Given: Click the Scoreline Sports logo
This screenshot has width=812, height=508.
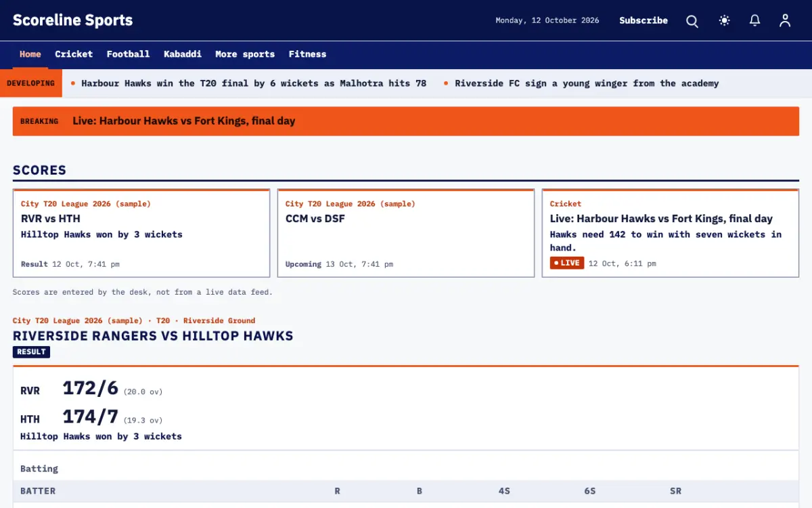Looking at the screenshot, I should 73,20.
